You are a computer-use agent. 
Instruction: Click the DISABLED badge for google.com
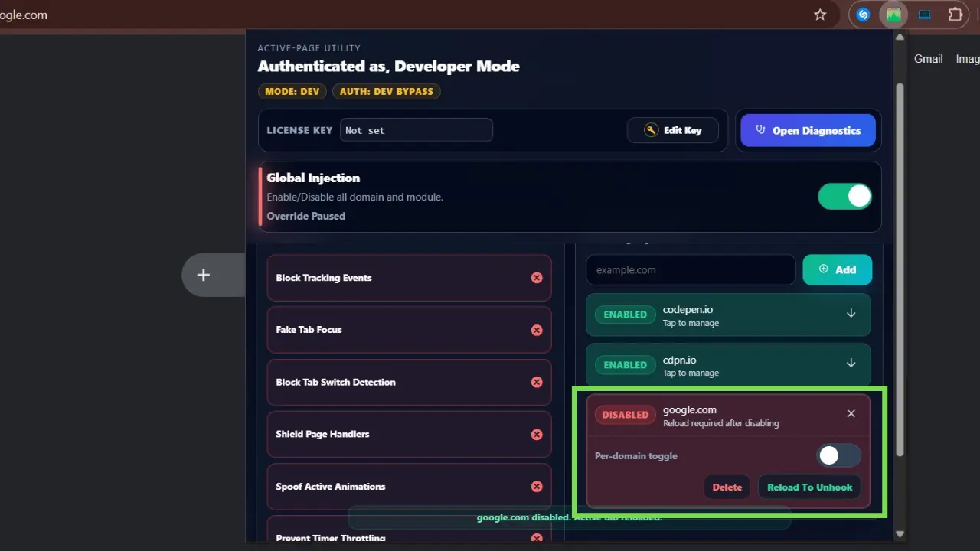click(x=625, y=415)
